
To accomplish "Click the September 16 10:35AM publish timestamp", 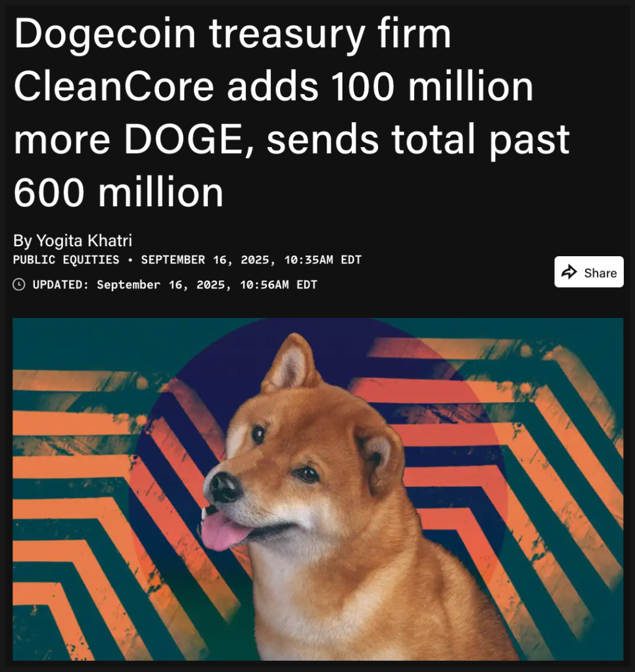I will 251,259.
